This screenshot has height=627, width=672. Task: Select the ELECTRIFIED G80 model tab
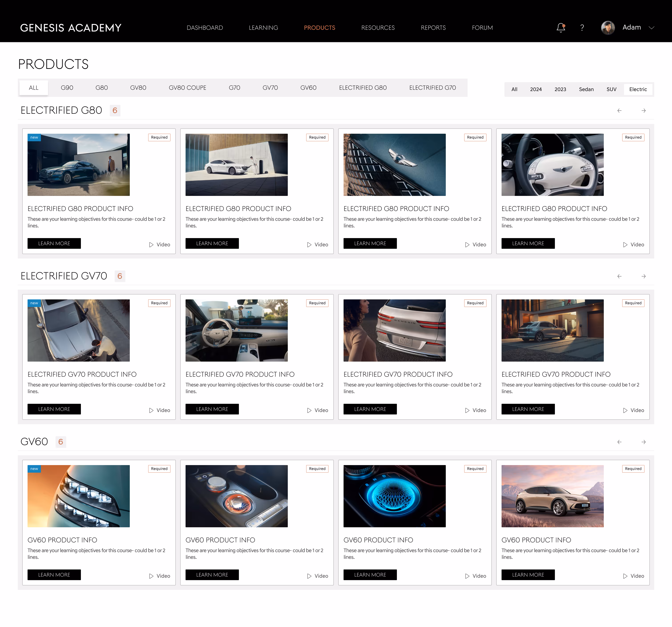(x=363, y=88)
